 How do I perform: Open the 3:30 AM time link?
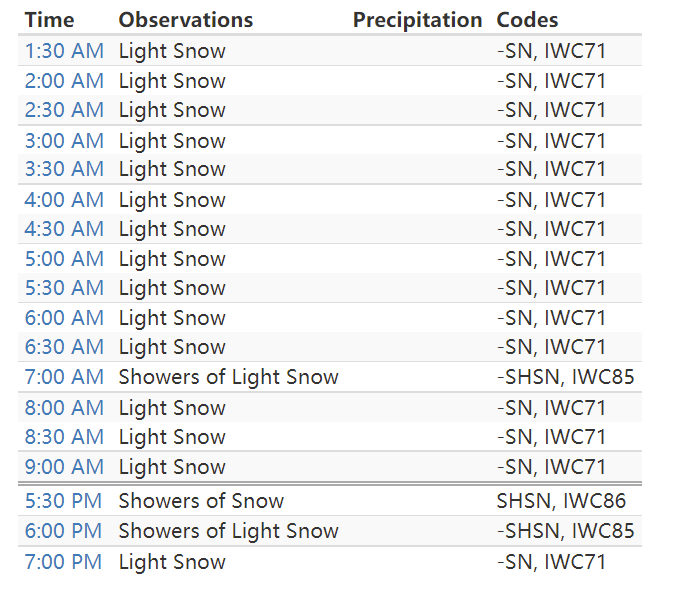[64, 169]
